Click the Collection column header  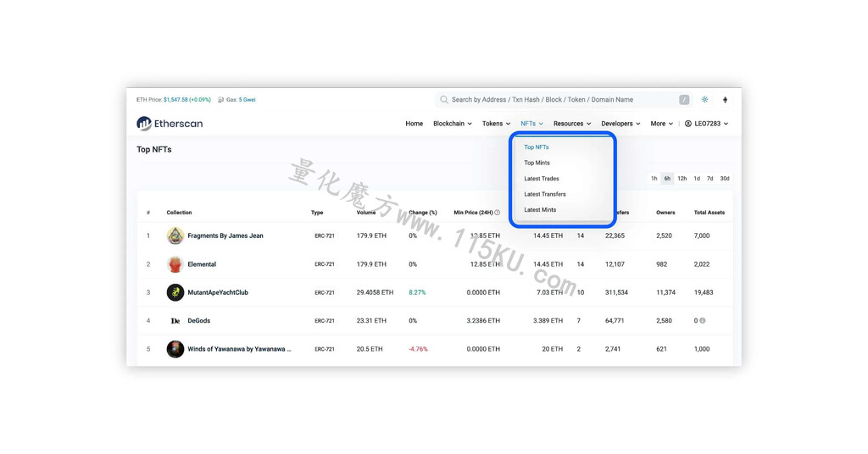coord(179,213)
